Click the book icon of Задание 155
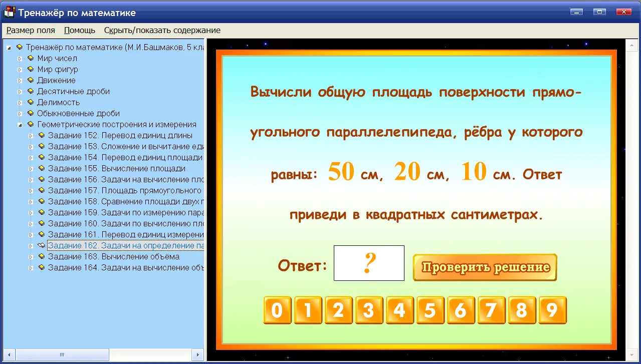This screenshot has width=641, height=364. click(41, 168)
